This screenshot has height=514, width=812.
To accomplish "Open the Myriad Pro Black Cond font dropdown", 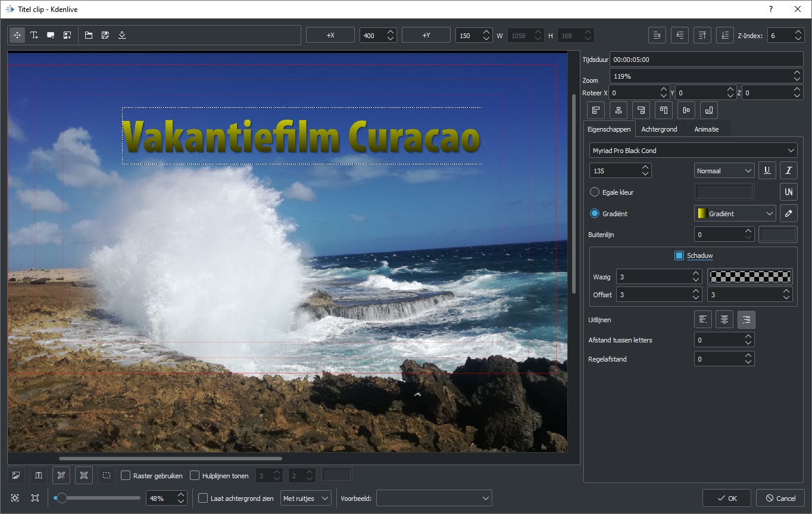I will pos(693,151).
